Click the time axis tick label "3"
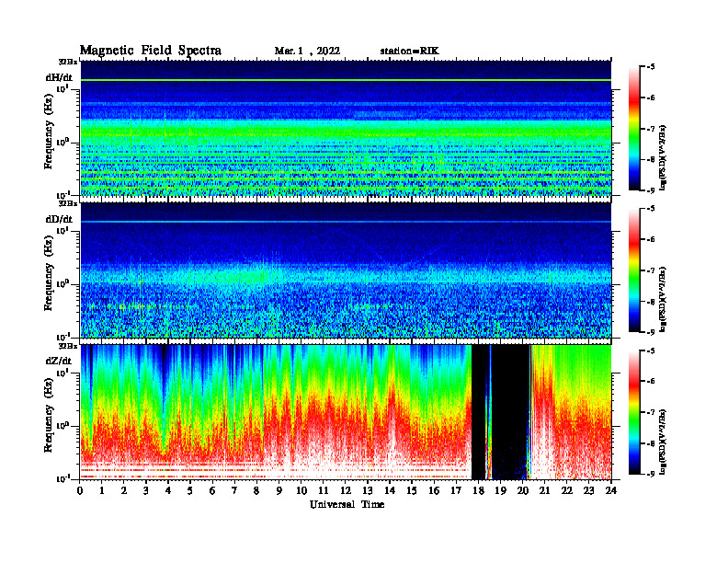Viewport: 728px width, 563px height. point(146,490)
